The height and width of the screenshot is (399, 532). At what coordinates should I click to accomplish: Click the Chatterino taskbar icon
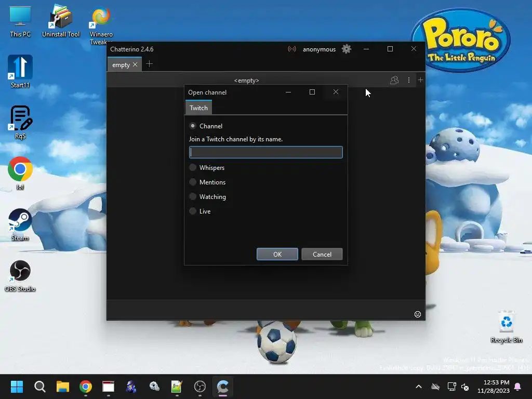tap(222, 387)
